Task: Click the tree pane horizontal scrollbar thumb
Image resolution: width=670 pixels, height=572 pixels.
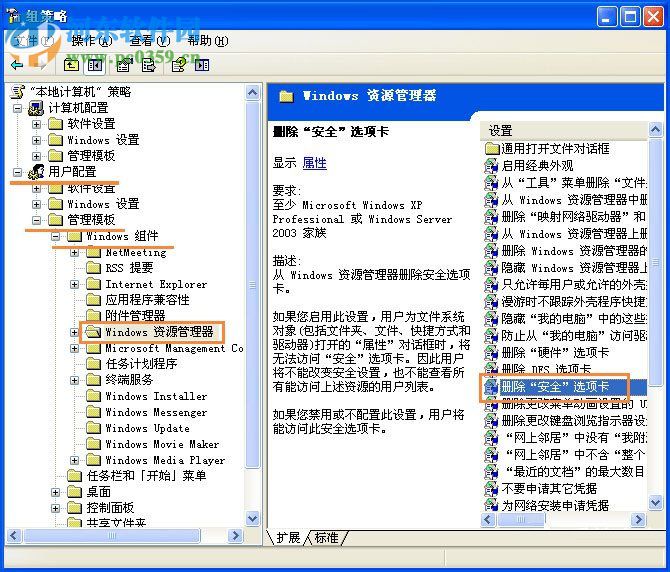Action: [112, 536]
